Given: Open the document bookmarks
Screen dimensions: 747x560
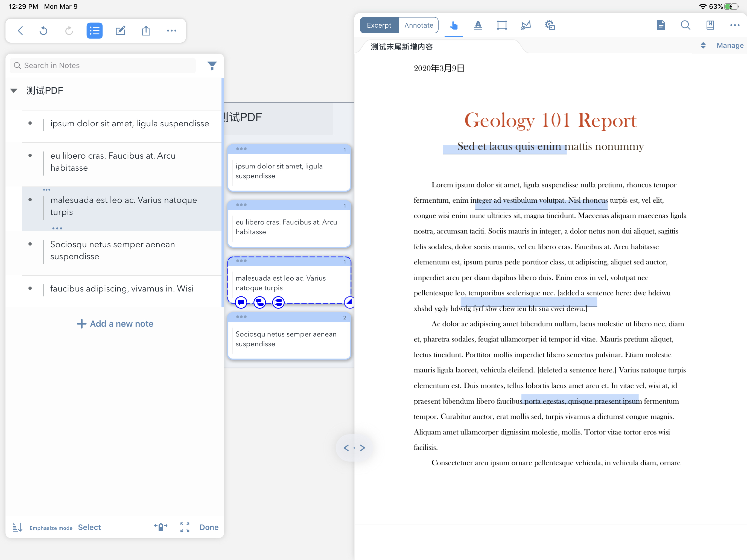Looking at the screenshot, I should pyautogui.click(x=710, y=25).
